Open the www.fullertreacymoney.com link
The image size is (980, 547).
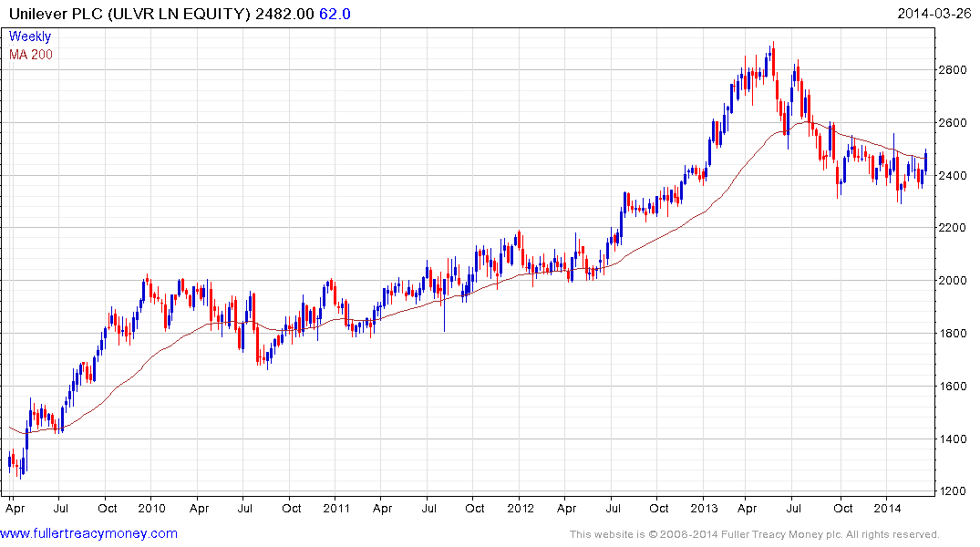(88, 533)
